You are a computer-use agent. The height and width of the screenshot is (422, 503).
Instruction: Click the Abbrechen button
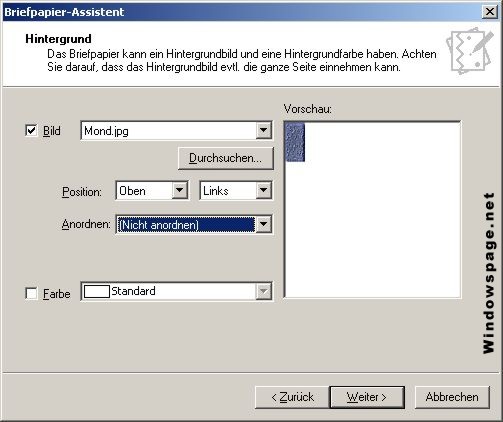tap(452, 397)
